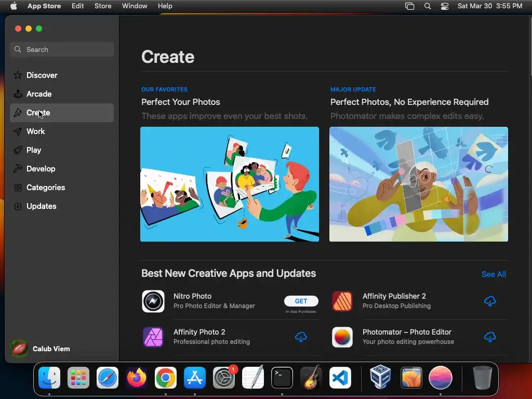Open the Calub Viem account profile
532x399 pixels.
(x=41, y=349)
